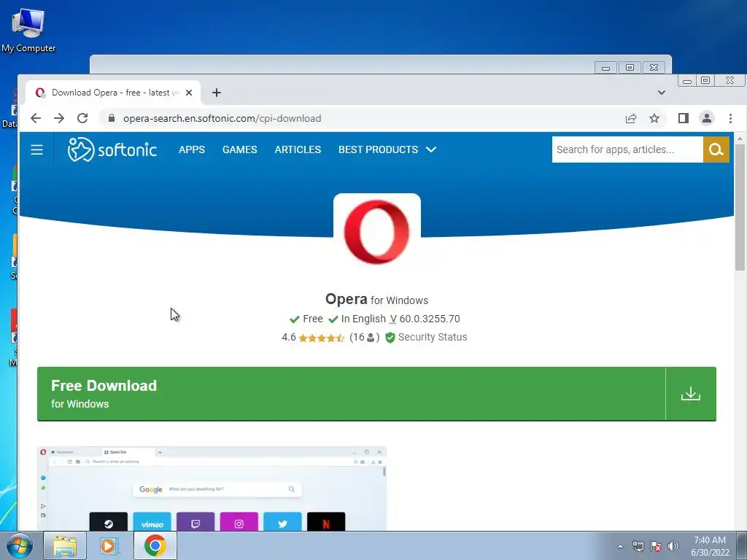Image resolution: width=747 pixels, height=560 pixels.
Task: Click the scrollbar up arrow
Action: (x=740, y=139)
